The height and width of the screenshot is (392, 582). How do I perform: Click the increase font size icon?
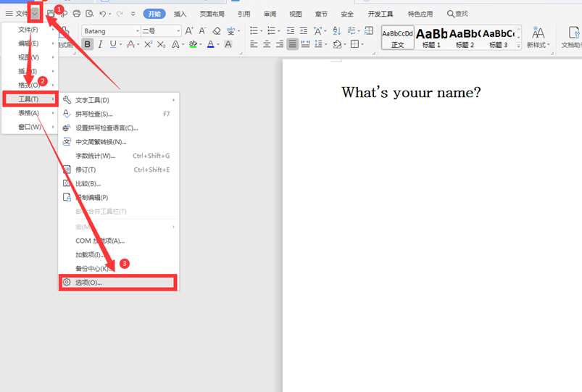tap(189, 31)
